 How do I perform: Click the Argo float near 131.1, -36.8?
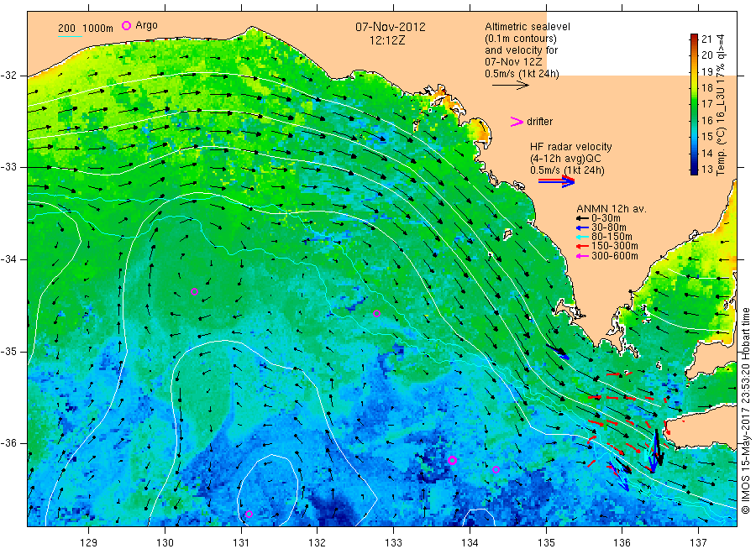(x=249, y=514)
